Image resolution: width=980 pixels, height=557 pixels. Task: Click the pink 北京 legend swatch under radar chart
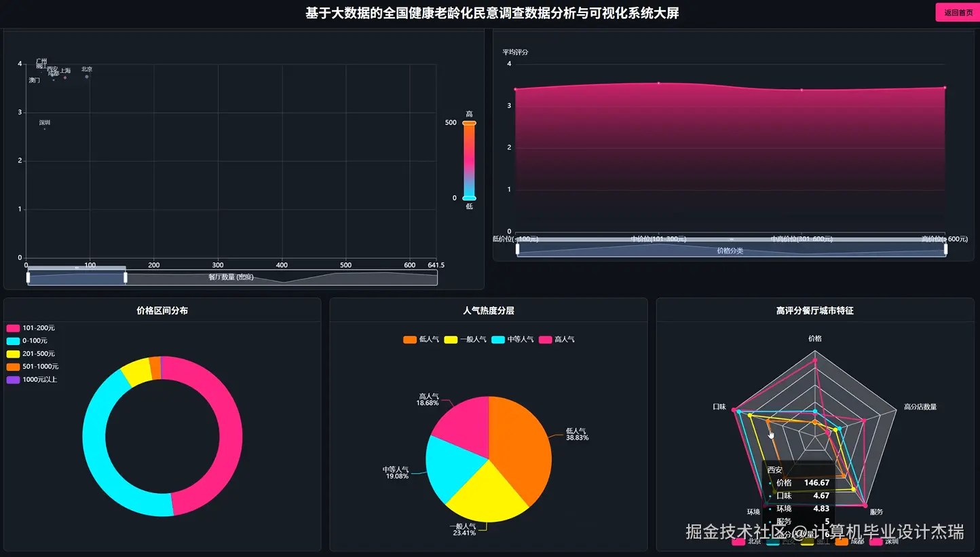[738, 543]
